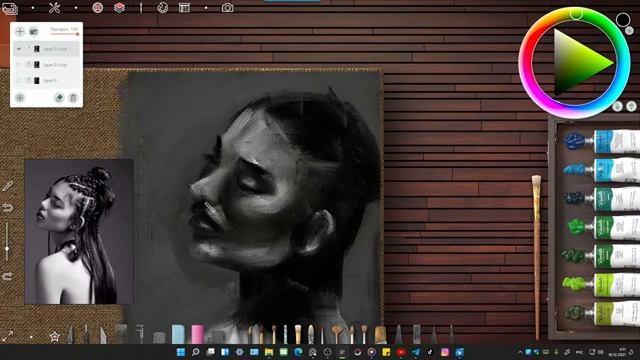Image resolution: width=640 pixels, height=360 pixels.
Task: Pick the dark navy blue paint tube
Action: pyautogui.click(x=601, y=141)
